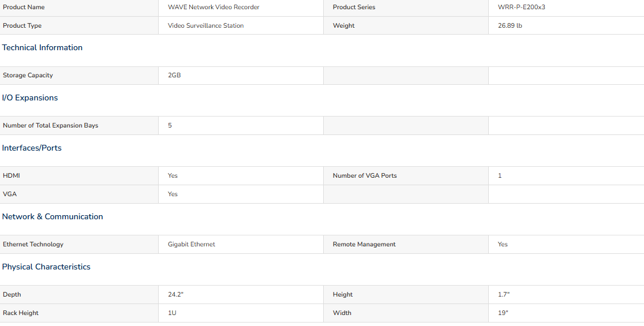Click the Remote Management label
This screenshot has height=326, width=644.
click(x=364, y=244)
